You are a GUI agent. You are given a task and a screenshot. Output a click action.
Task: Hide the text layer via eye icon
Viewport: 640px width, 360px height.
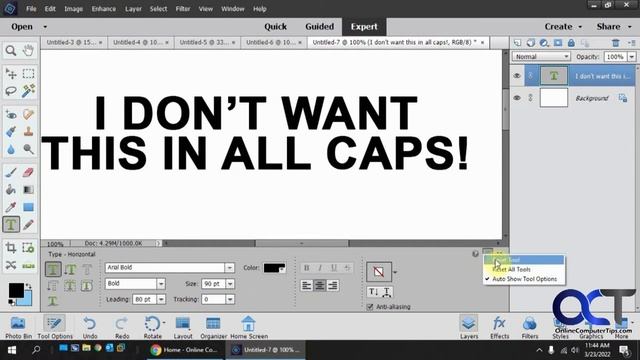[517, 76]
